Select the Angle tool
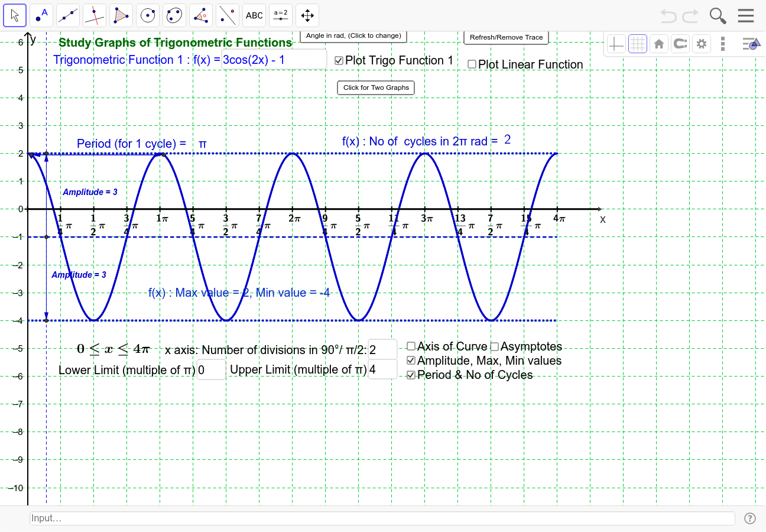This screenshot has width=766, height=532. tap(201, 15)
